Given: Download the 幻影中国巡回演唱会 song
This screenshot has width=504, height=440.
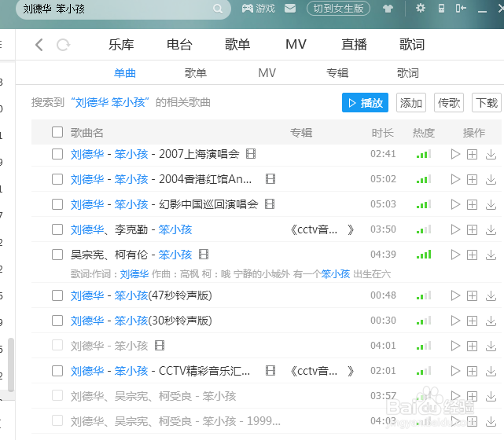Looking at the screenshot, I should point(491,204).
